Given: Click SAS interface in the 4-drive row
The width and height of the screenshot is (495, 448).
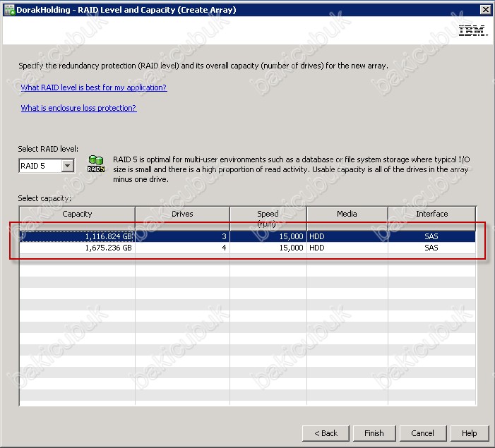Looking at the screenshot, I should click(432, 248).
